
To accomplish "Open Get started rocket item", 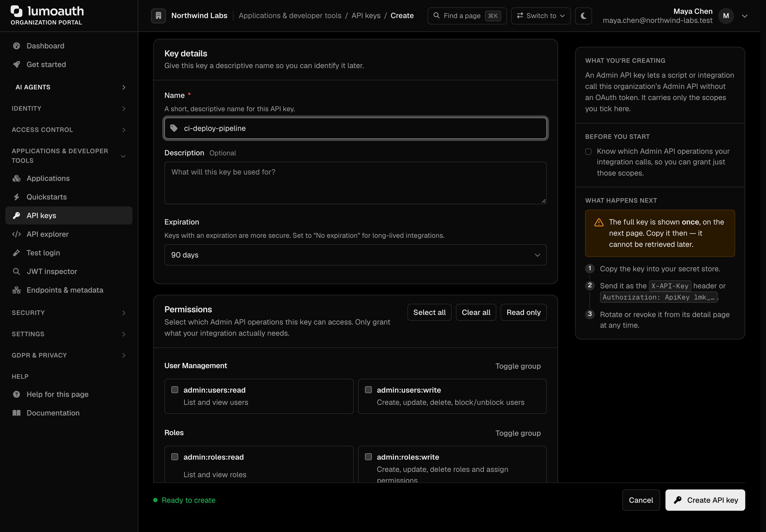I will [x=69, y=64].
